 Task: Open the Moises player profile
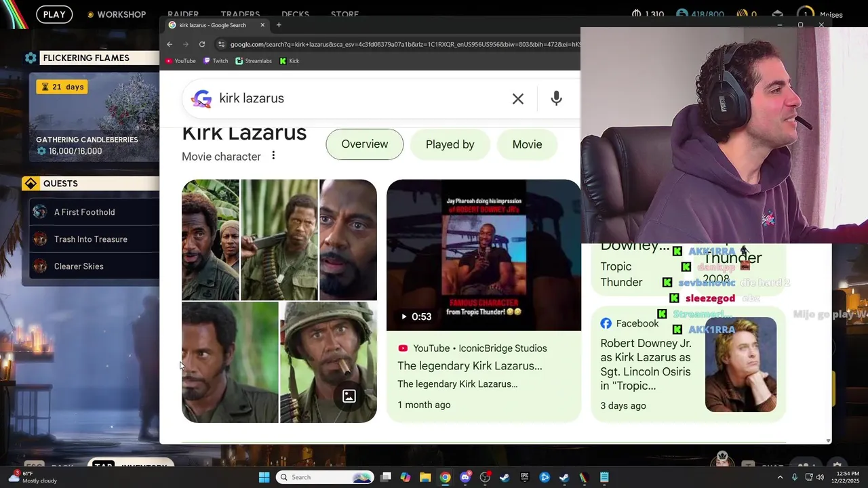(x=821, y=14)
